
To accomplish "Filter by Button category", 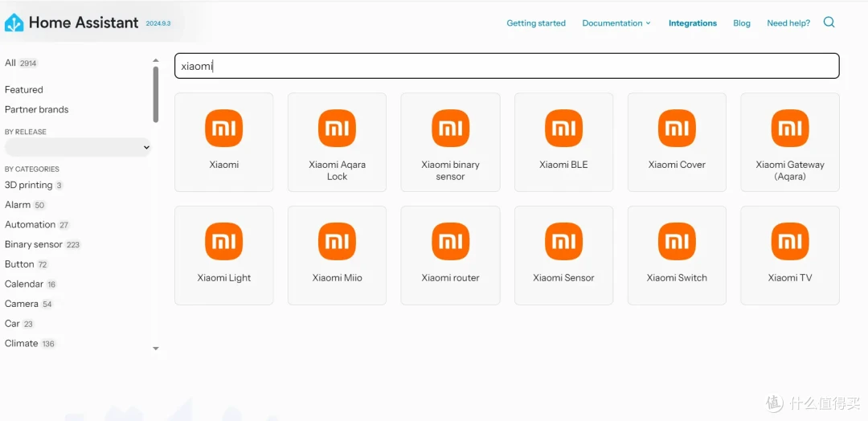I will (26, 264).
